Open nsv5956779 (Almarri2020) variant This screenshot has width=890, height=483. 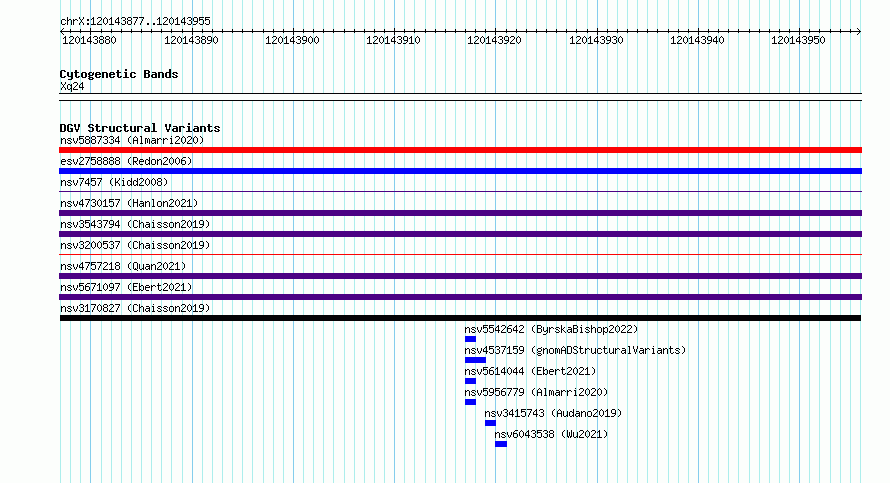point(536,392)
